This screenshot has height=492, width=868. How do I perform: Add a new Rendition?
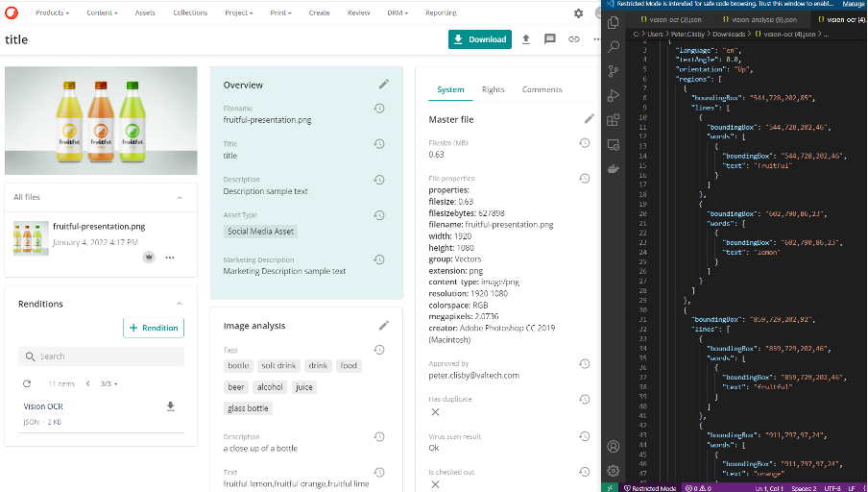coord(154,328)
